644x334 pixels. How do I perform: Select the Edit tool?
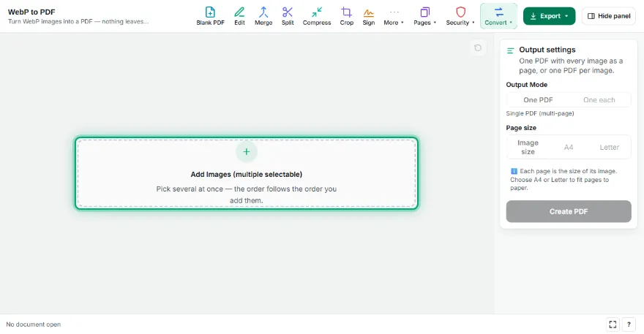click(x=239, y=16)
